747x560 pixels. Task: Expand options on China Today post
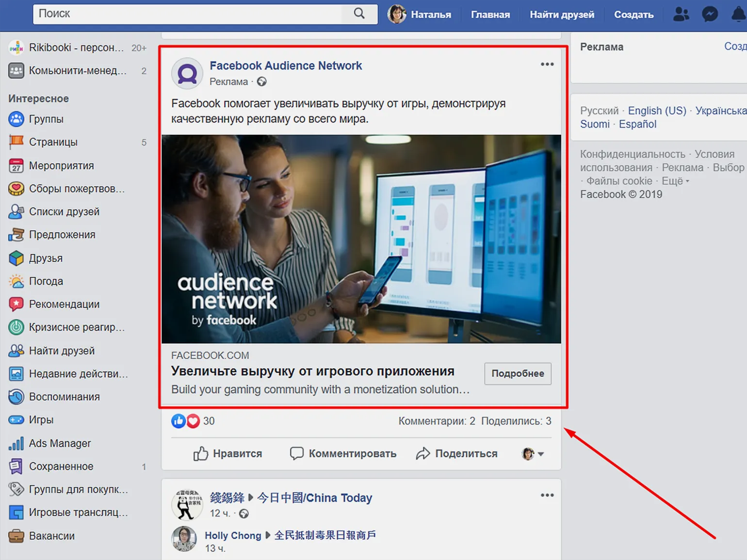pos(547,495)
